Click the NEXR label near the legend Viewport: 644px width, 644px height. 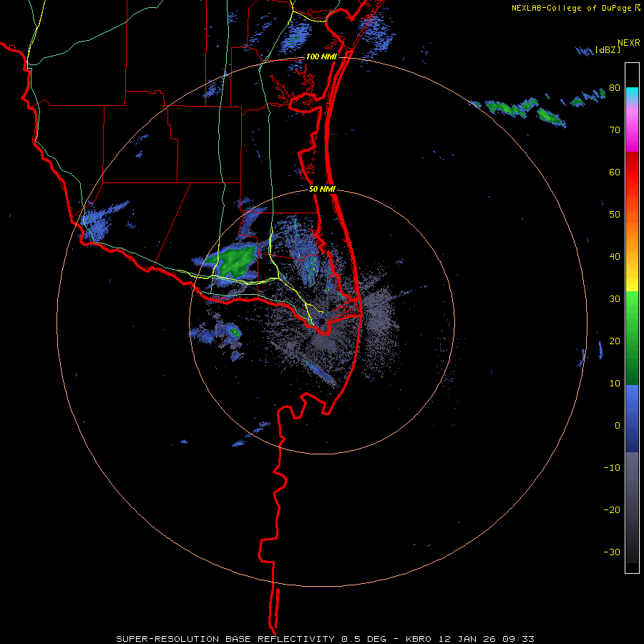tap(628, 42)
